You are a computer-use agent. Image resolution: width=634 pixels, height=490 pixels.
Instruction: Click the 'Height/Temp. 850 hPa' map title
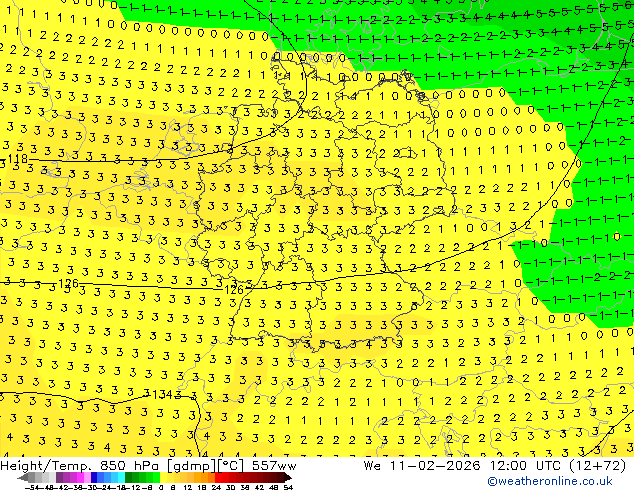point(80,466)
